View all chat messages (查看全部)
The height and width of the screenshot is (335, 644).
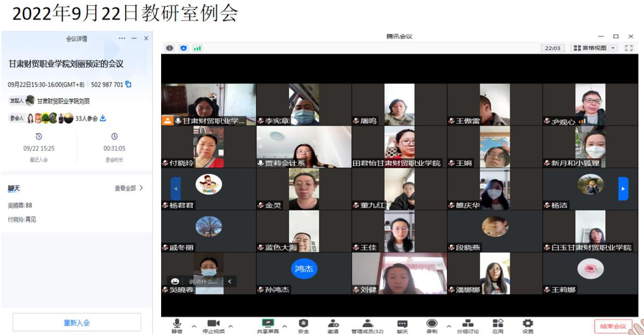click(128, 188)
